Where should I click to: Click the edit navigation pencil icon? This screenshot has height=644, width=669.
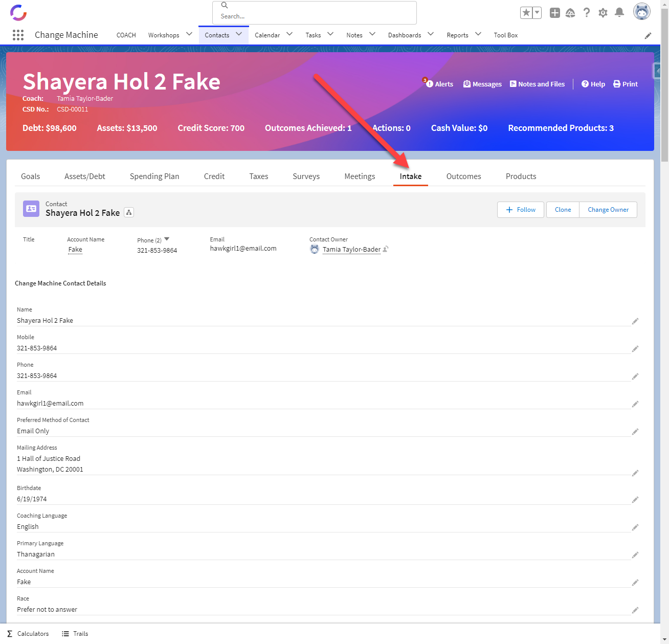coord(648,35)
